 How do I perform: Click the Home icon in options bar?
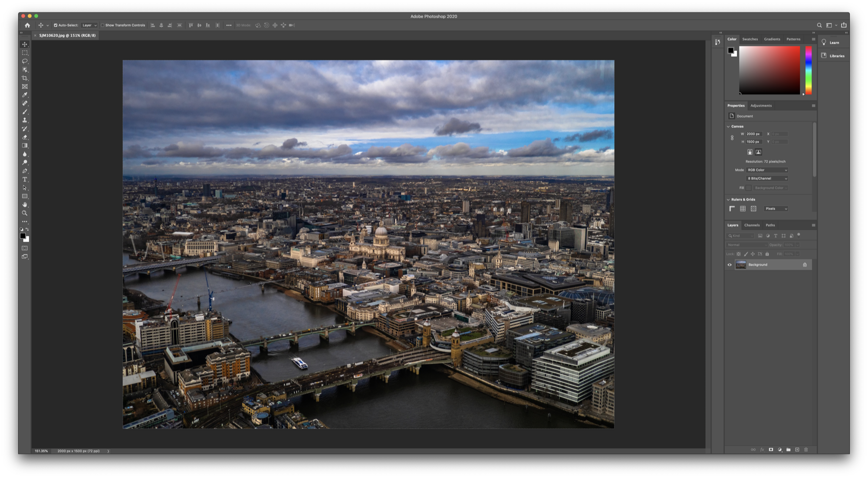click(x=27, y=25)
